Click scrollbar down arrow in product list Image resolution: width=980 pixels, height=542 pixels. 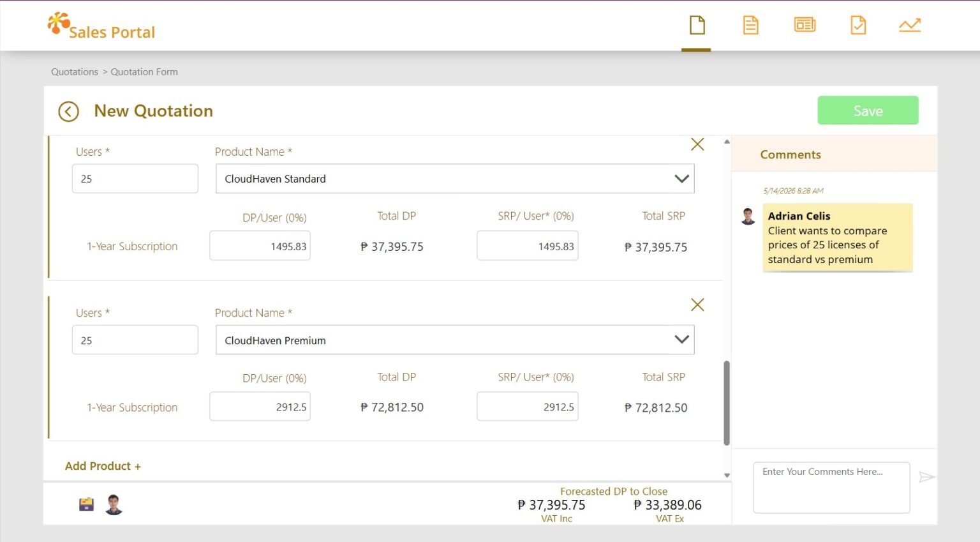coord(727,475)
